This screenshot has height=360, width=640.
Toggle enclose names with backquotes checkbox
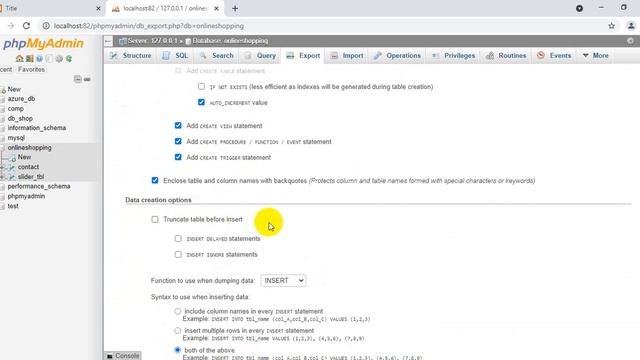coord(155,180)
